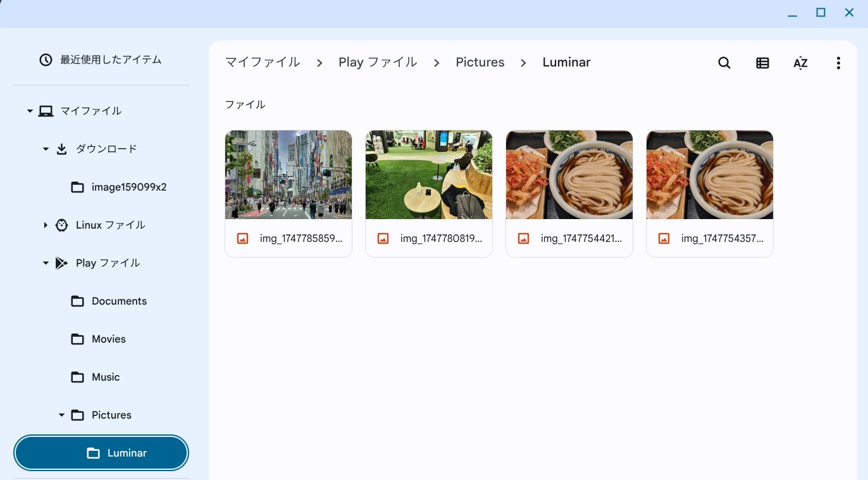This screenshot has width=868, height=480.
Task: Select the street scene photo thumbnail
Action: click(288, 175)
